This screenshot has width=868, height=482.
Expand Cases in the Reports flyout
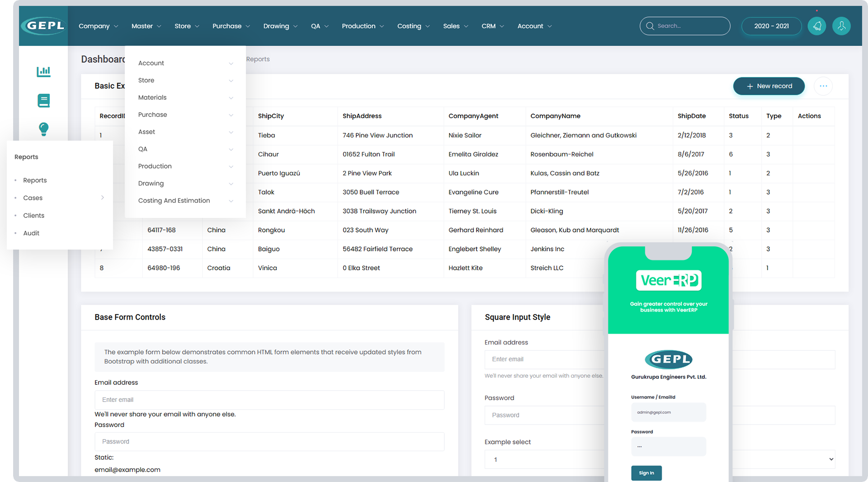coord(60,198)
